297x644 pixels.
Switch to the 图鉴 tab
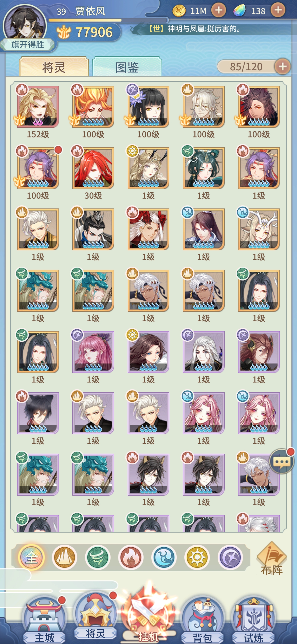127,67
